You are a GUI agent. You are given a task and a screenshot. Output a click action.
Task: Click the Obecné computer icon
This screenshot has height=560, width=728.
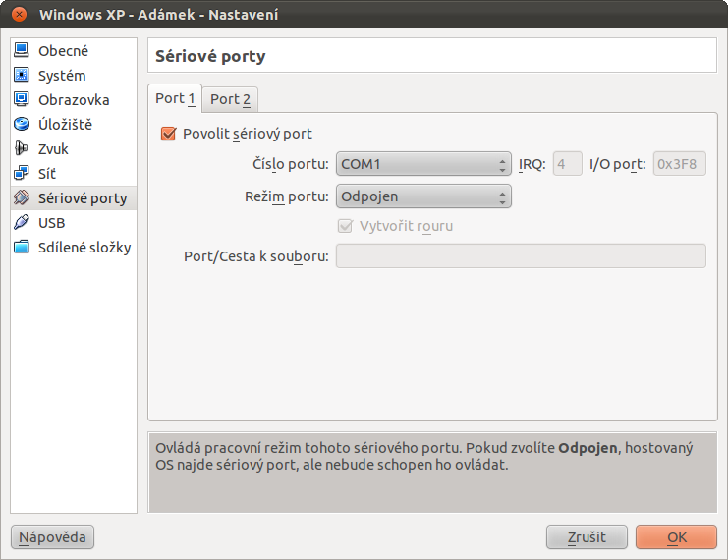22,50
